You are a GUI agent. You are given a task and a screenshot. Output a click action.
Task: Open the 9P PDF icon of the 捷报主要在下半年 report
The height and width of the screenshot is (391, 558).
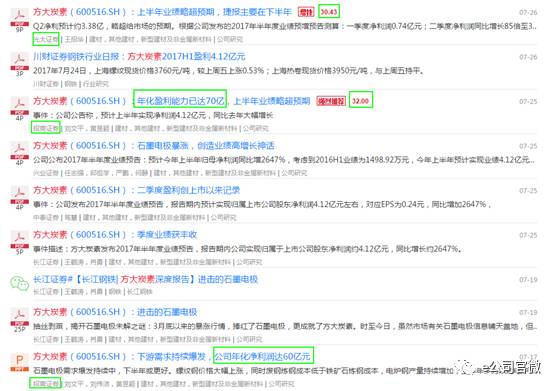20,21
